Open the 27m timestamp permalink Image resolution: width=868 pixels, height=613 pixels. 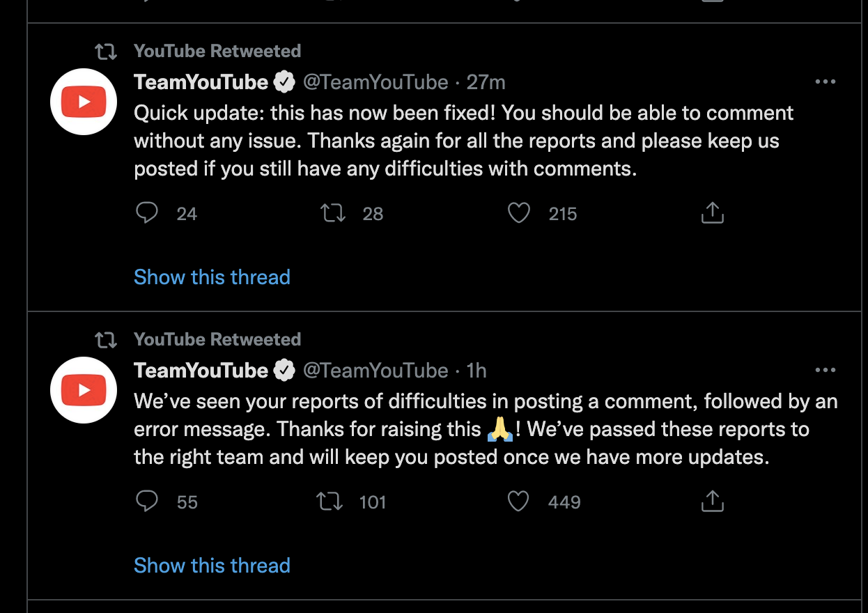click(x=486, y=82)
